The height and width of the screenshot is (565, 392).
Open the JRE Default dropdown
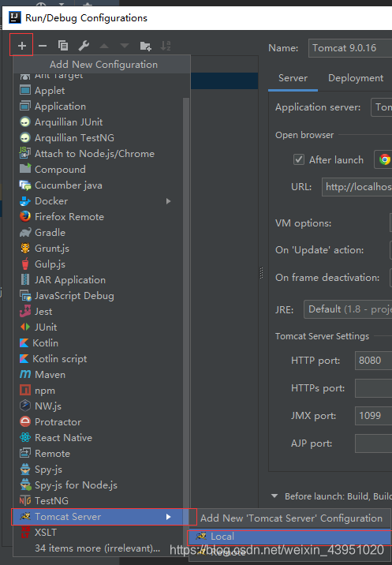click(348, 309)
